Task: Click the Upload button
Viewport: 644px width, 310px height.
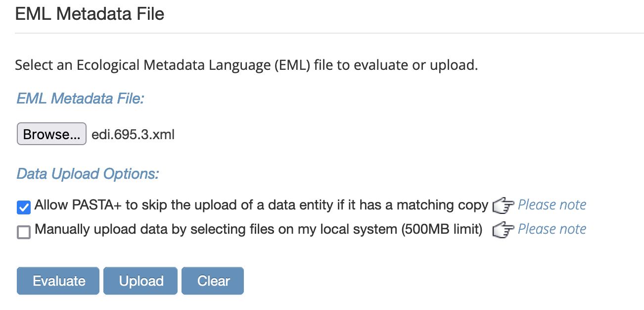Action: click(140, 281)
